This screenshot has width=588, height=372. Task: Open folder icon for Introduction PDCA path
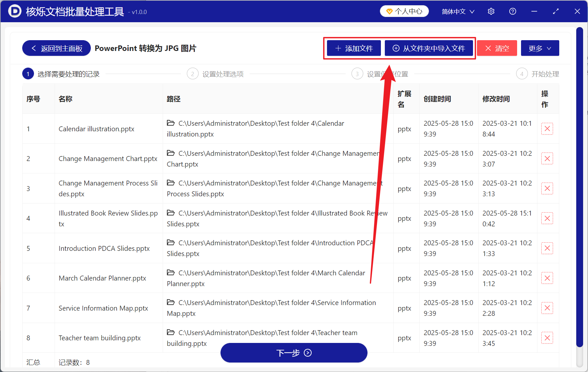coord(171,243)
